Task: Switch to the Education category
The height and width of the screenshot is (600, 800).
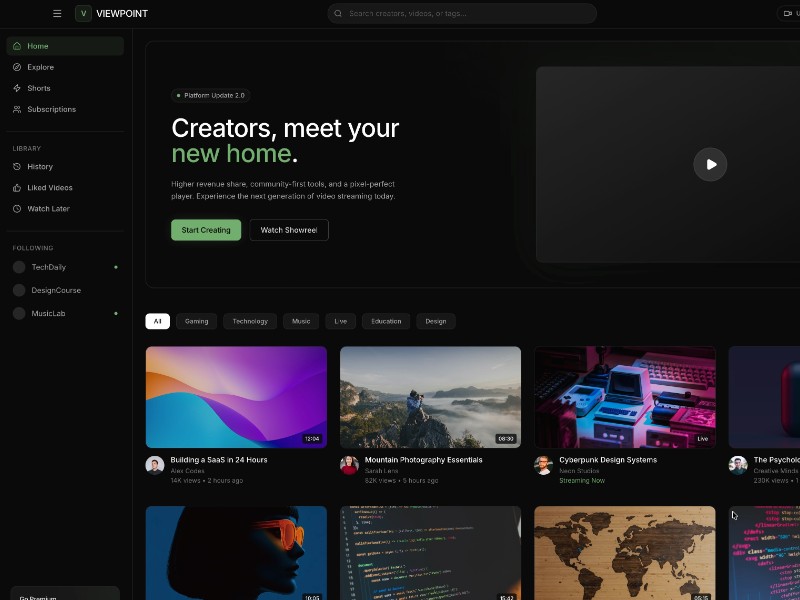Action: pos(386,321)
